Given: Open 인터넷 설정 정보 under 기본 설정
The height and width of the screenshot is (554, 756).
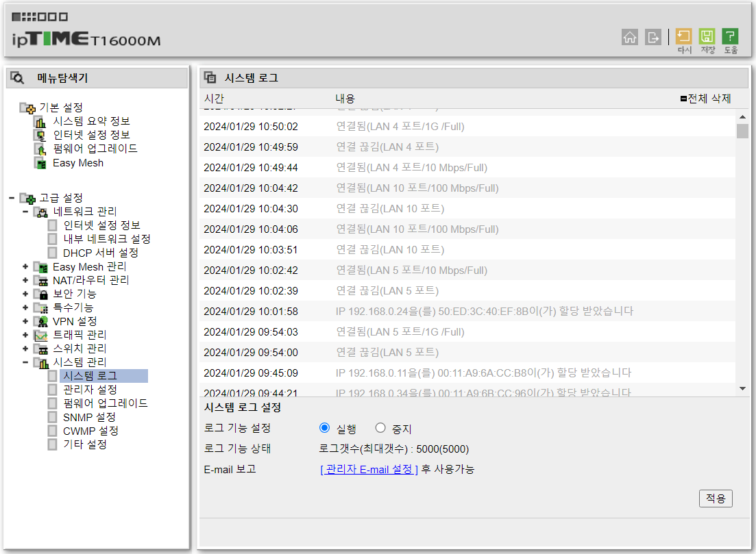Looking at the screenshot, I should [x=91, y=136].
